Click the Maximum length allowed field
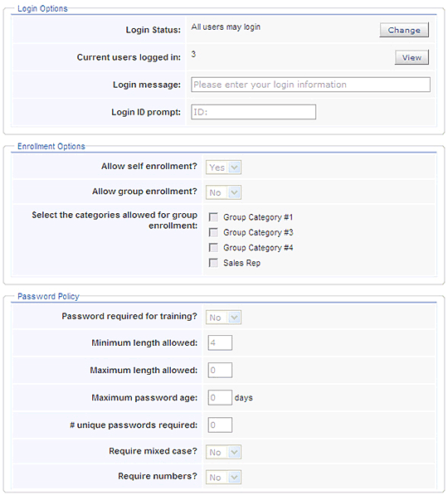Image resolution: width=448 pixels, height=495 pixels. tap(220, 371)
